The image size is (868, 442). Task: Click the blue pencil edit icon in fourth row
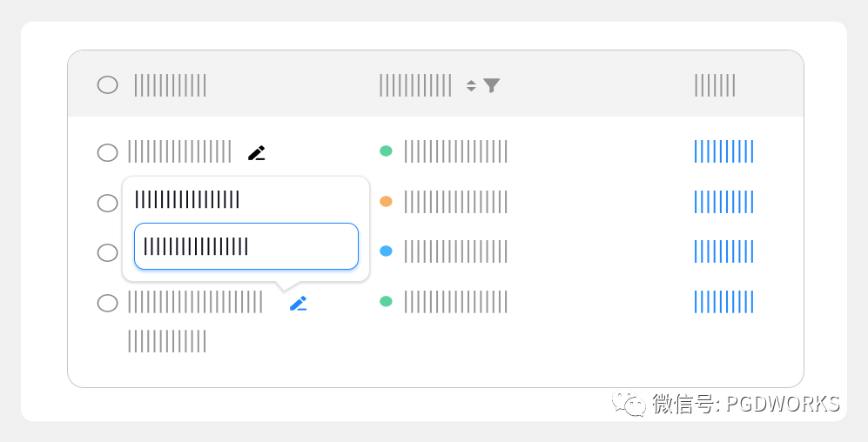pyautogui.click(x=299, y=304)
